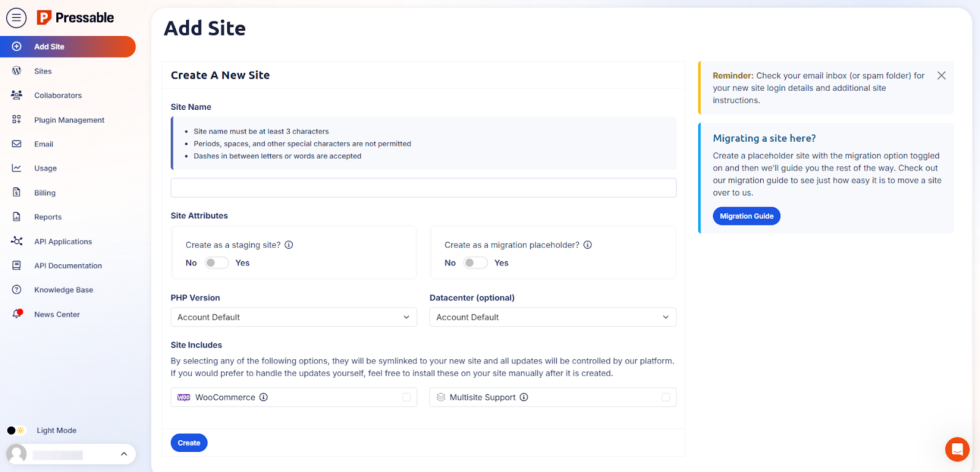This screenshot has width=980, height=472.
Task: Click the Plugin Management grid icon
Action: coord(17,120)
